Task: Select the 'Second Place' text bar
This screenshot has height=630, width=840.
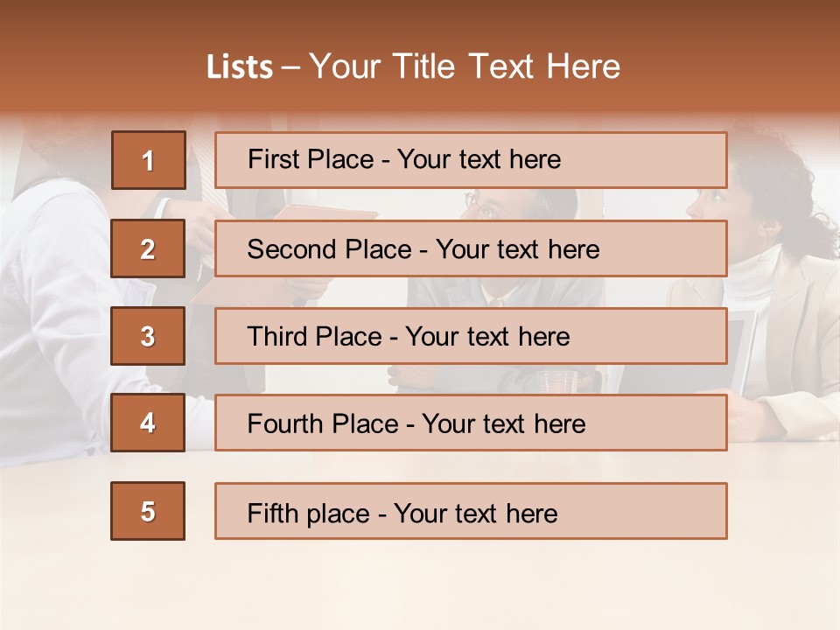Action: (471, 248)
